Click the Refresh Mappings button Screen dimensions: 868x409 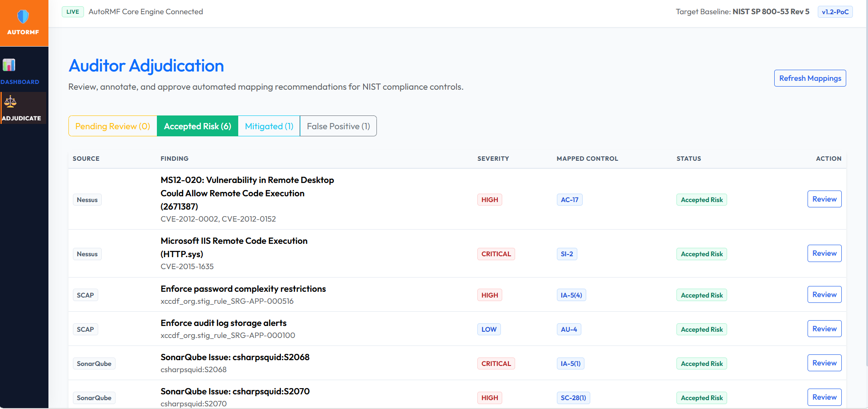(x=810, y=78)
